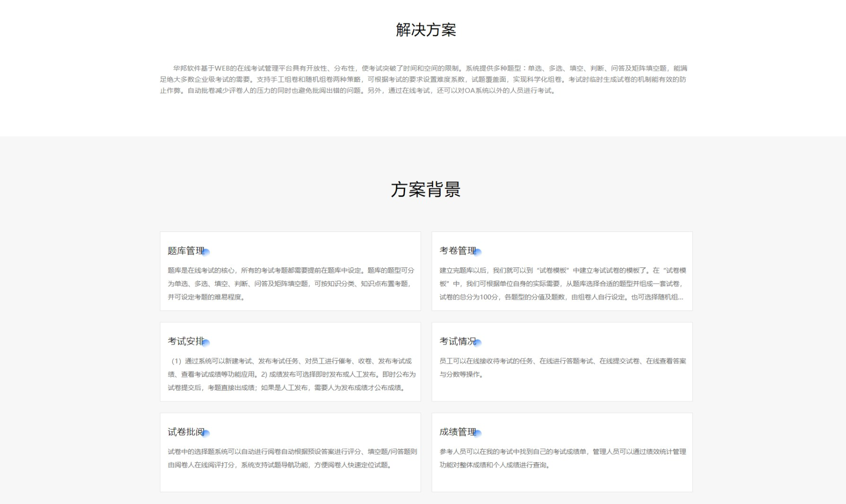Open the 考卷管理 card title
The height and width of the screenshot is (504, 846).
pyautogui.click(x=458, y=251)
